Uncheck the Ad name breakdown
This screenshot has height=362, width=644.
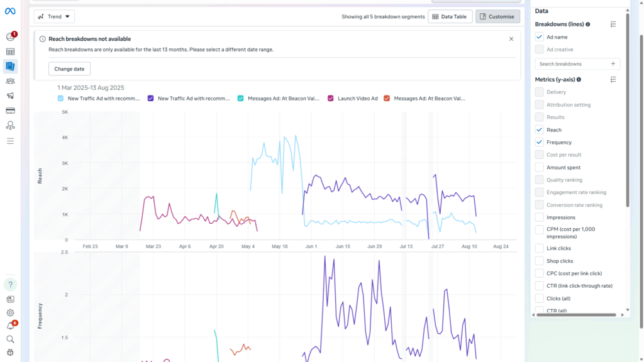point(539,37)
